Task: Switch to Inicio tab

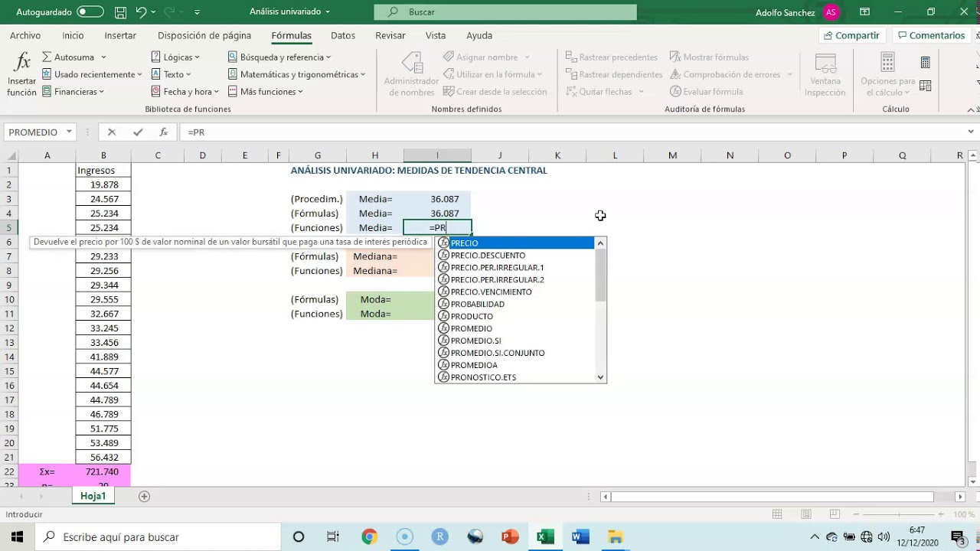Action: tap(73, 36)
